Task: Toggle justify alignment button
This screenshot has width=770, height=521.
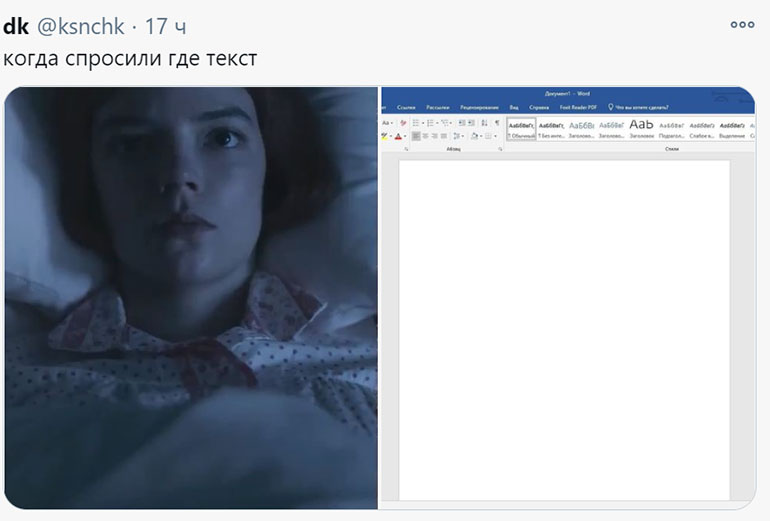Action: pos(444,136)
